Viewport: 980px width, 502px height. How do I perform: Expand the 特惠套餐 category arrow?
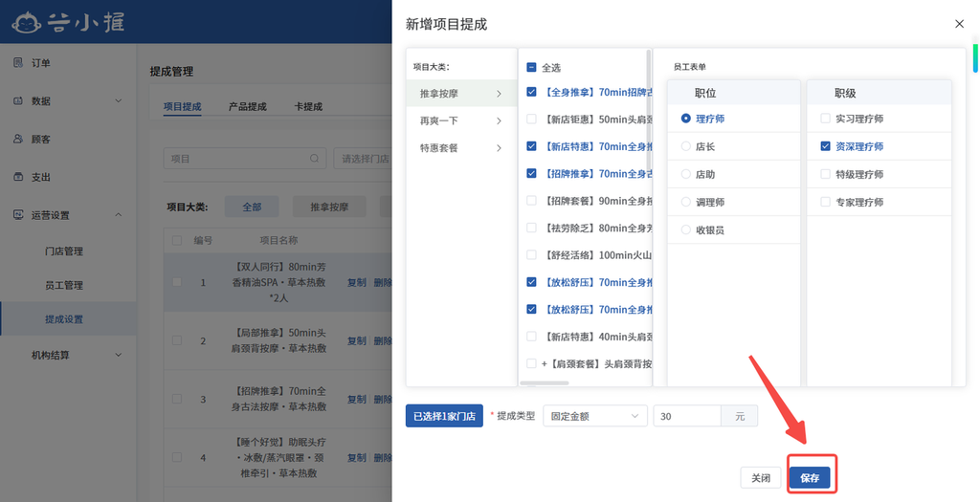click(x=499, y=148)
